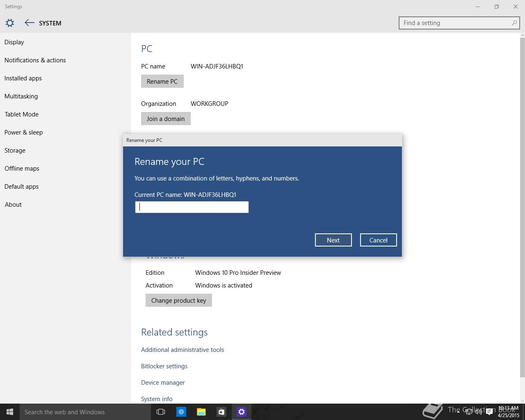
Task: Restore down the Settings window
Action: 497,7
